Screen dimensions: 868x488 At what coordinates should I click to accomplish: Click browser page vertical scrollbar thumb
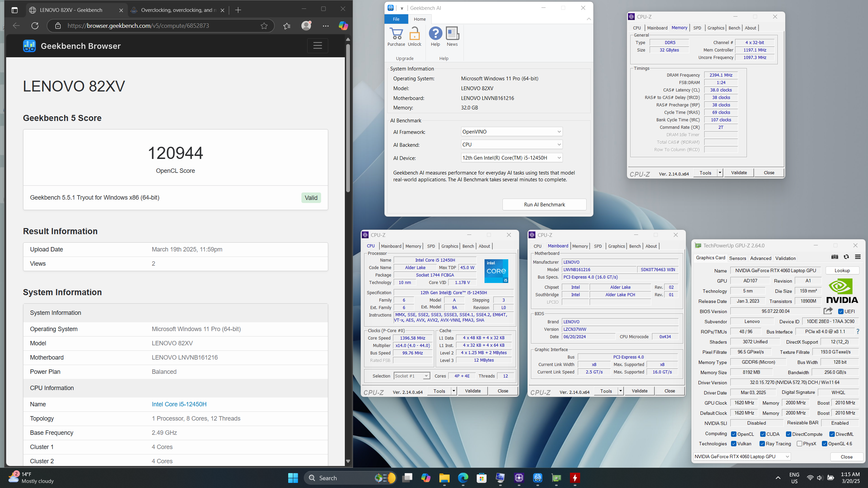click(348, 119)
